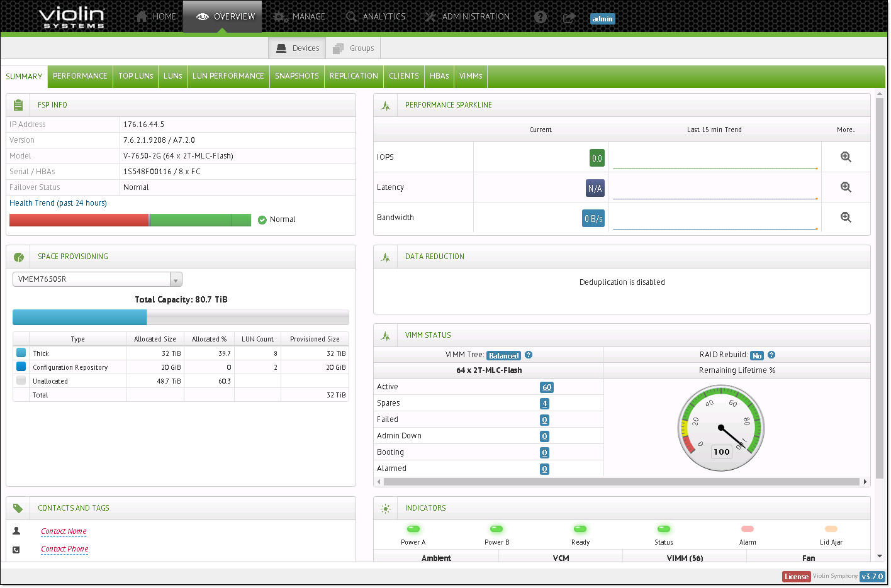891x588 pixels.
Task: Open the VMEM7650SR device dropdown
Action: coord(98,279)
